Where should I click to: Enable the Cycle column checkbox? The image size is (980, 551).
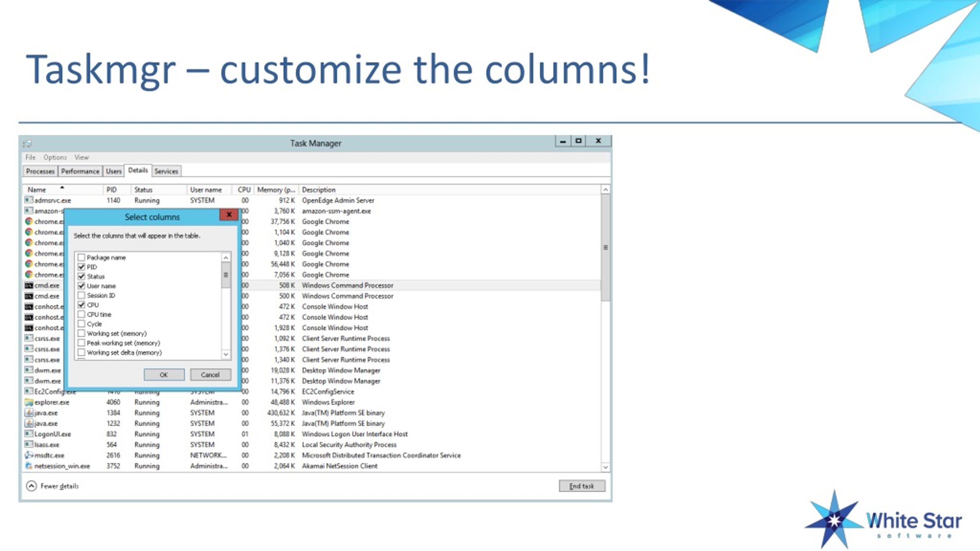pos(81,324)
